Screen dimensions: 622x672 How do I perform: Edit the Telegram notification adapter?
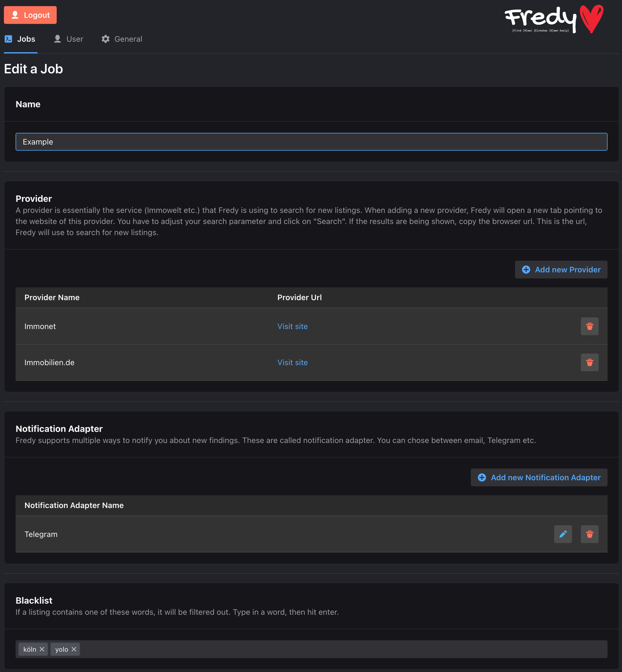pos(563,534)
